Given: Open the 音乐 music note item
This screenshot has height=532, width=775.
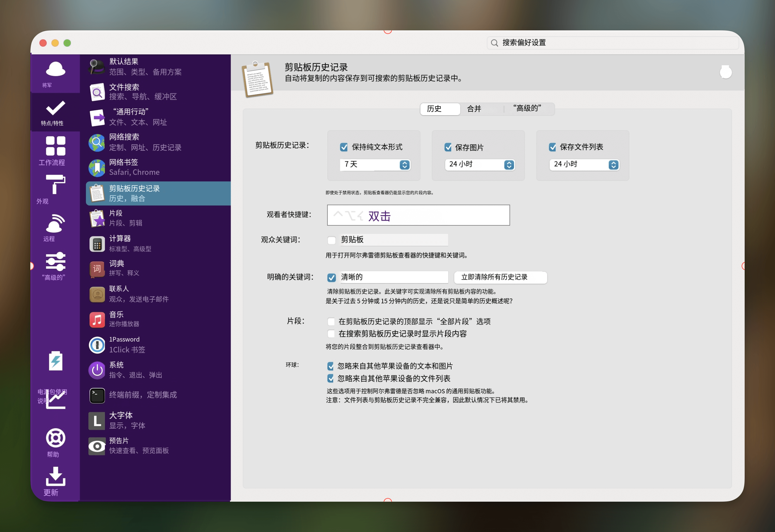Looking at the screenshot, I should (97, 320).
